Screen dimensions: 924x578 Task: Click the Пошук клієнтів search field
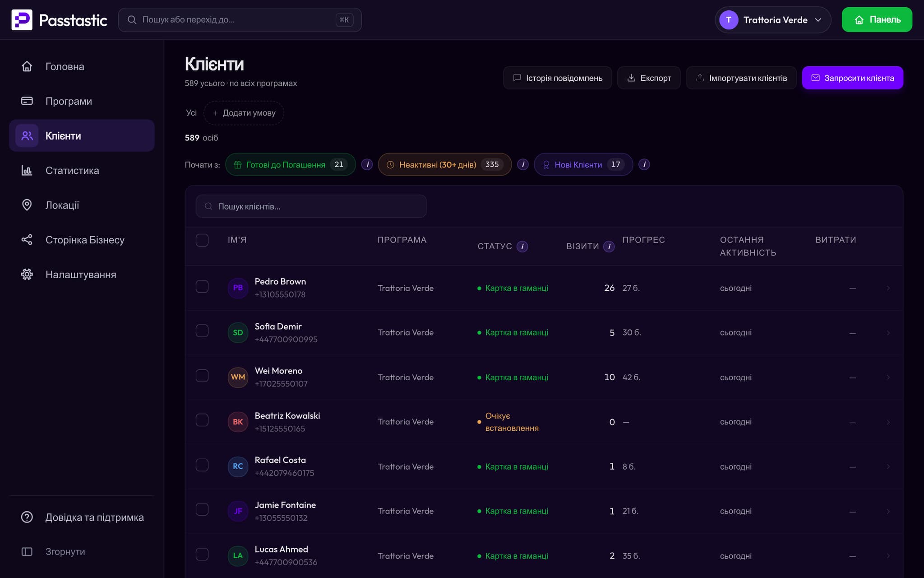[311, 206]
